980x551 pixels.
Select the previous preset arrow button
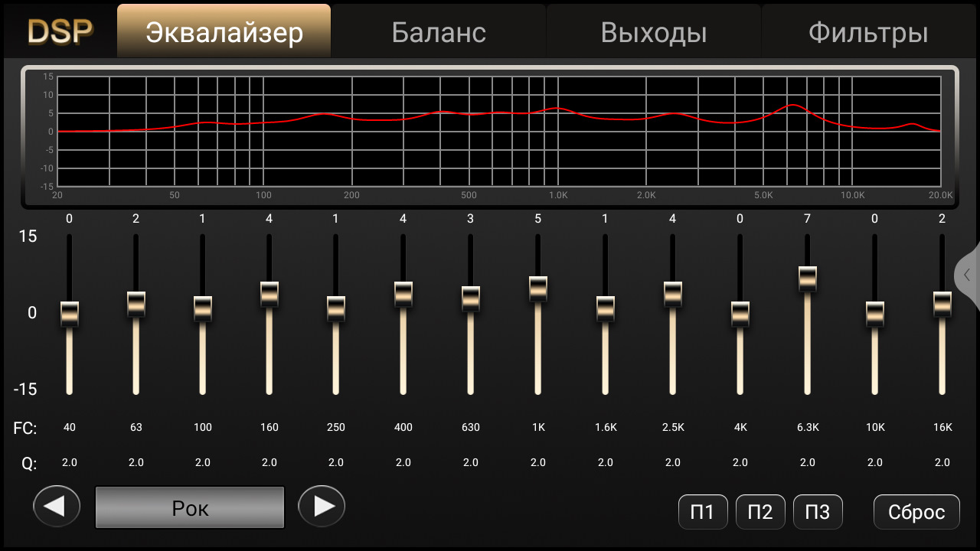click(x=57, y=507)
